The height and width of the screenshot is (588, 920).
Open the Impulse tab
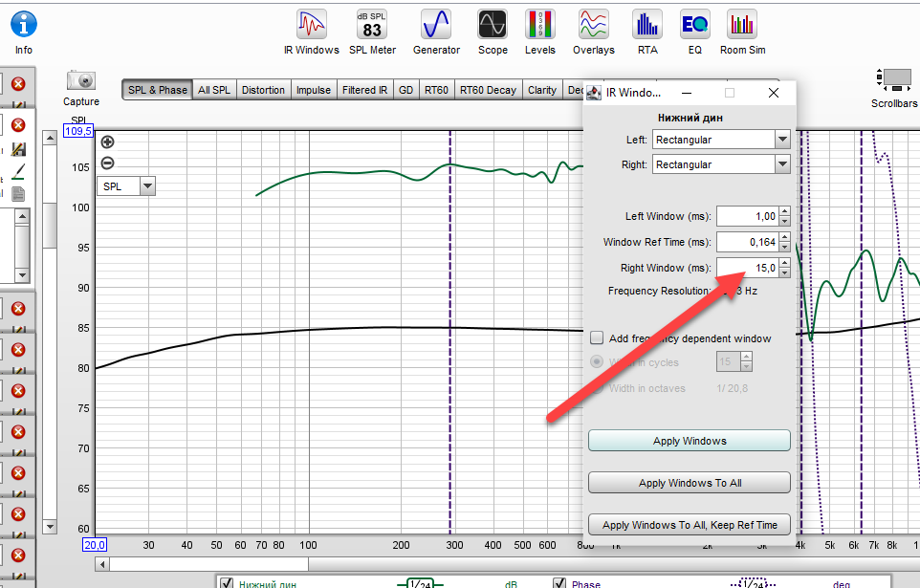(314, 90)
